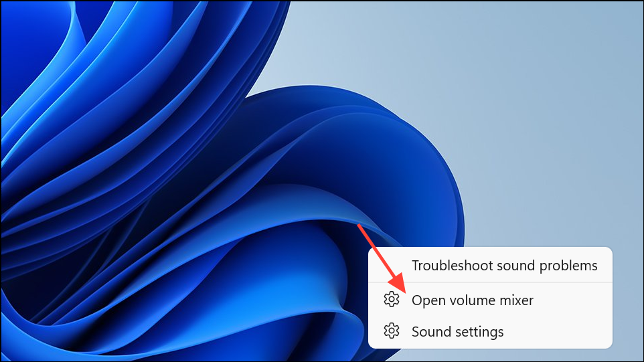Click the start of the red arrow's tail

pyautogui.click(x=359, y=225)
